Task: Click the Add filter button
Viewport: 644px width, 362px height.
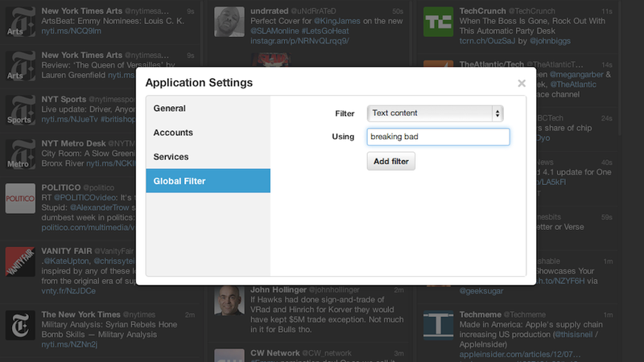Action: pos(391,162)
